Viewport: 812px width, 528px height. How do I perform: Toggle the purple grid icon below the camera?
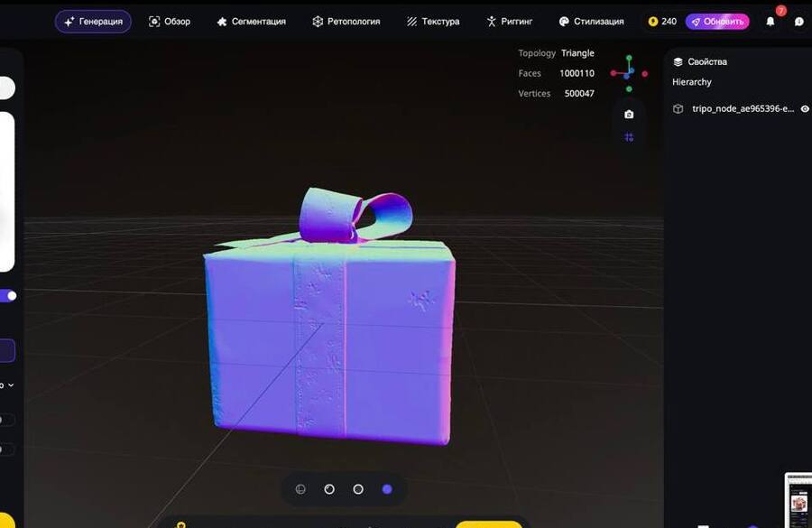coord(629,137)
